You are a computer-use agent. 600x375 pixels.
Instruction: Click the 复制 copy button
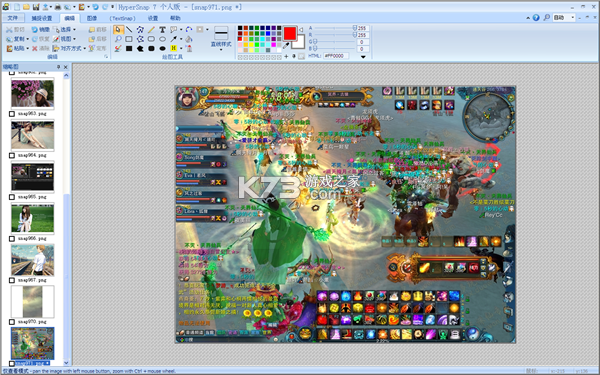(x=15, y=39)
